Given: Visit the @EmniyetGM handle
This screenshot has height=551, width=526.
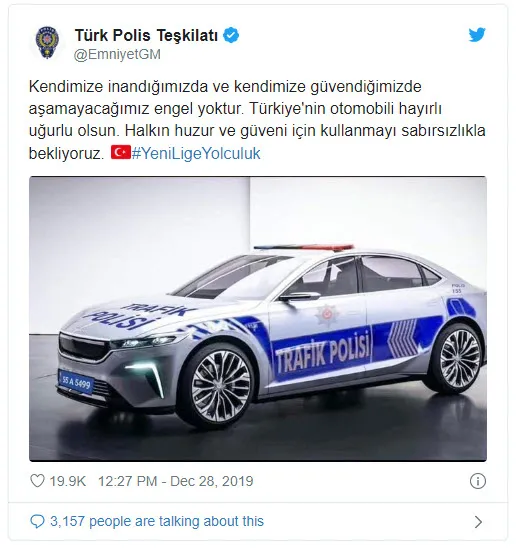Looking at the screenshot, I should pyautogui.click(x=117, y=54).
